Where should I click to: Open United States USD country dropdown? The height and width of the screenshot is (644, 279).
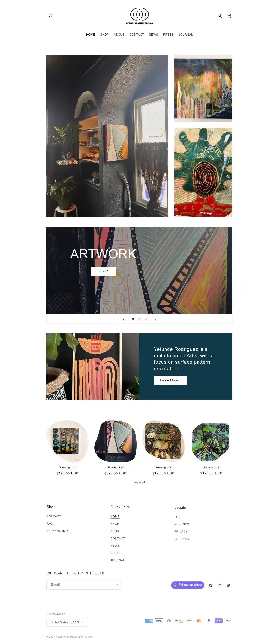click(x=67, y=622)
